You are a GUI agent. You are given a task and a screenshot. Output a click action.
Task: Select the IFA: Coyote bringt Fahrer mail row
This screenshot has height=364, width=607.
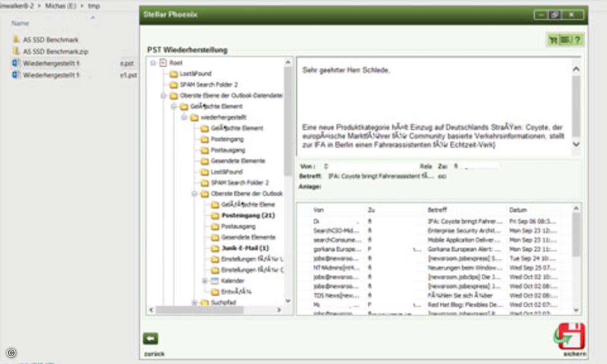point(435,221)
